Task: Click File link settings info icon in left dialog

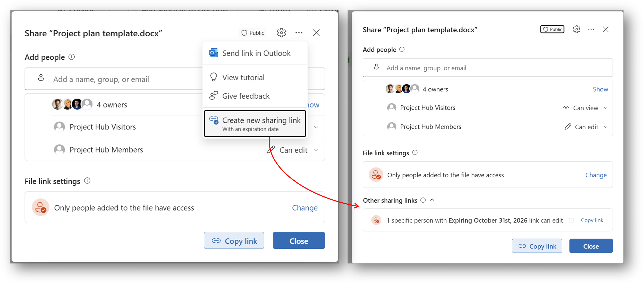Action: pos(87,181)
